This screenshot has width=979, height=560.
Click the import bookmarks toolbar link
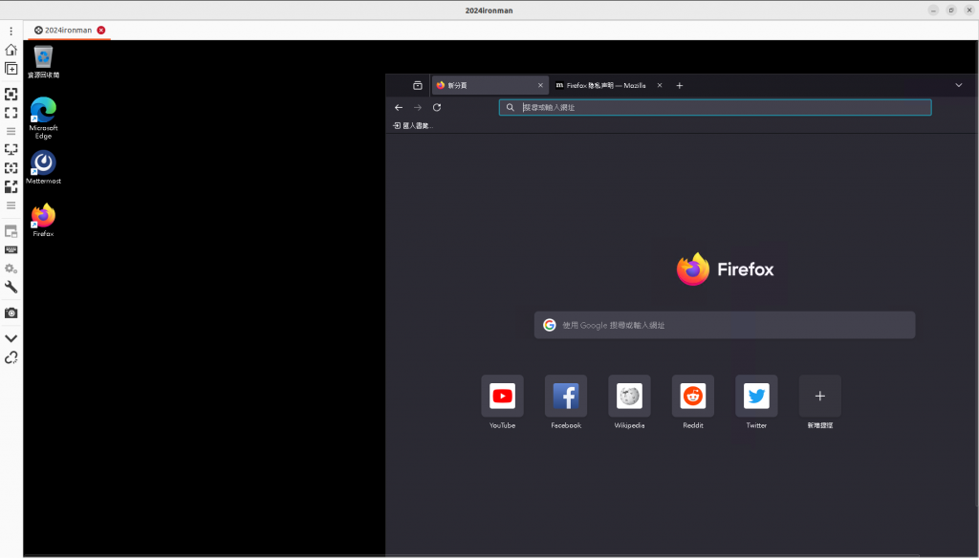pos(413,125)
